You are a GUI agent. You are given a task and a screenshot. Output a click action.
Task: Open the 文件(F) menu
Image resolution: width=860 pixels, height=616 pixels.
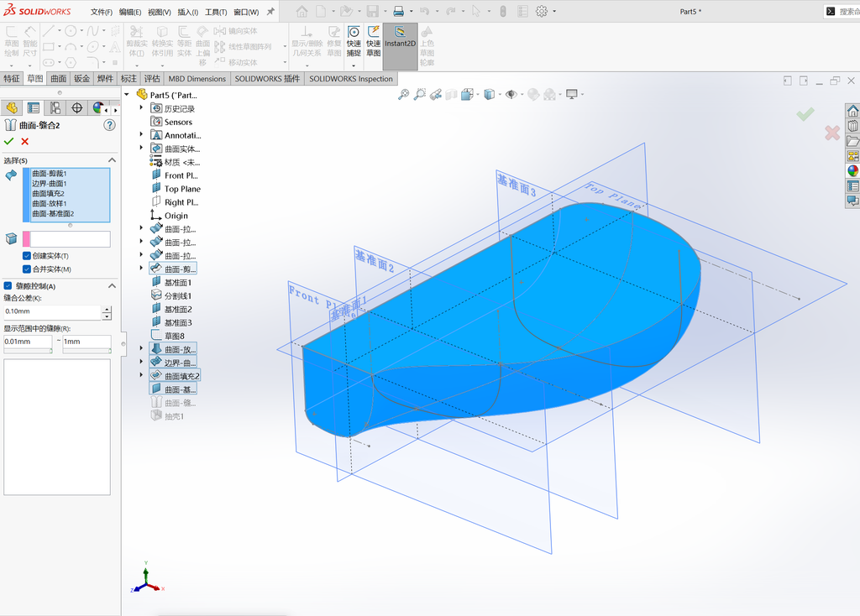(x=102, y=12)
